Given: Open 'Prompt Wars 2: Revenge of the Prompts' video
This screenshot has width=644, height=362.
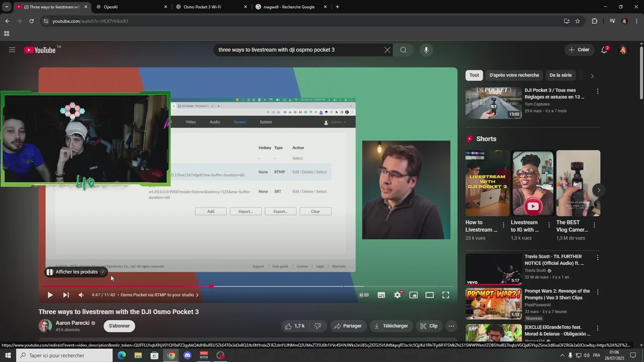Looking at the screenshot, I should point(493,304).
